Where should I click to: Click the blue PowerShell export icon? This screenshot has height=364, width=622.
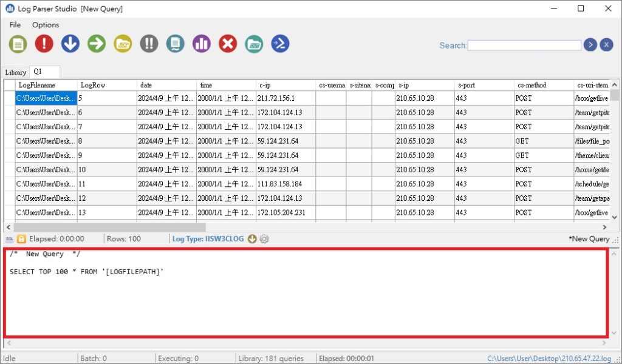tap(280, 44)
